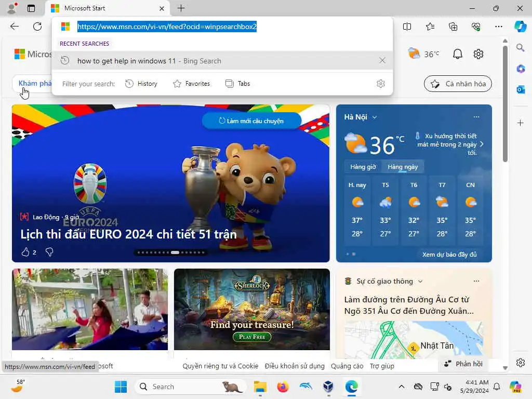This screenshot has width=532, height=399.
Task: Open the Copilot sidebar icon
Action: pos(520,26)
